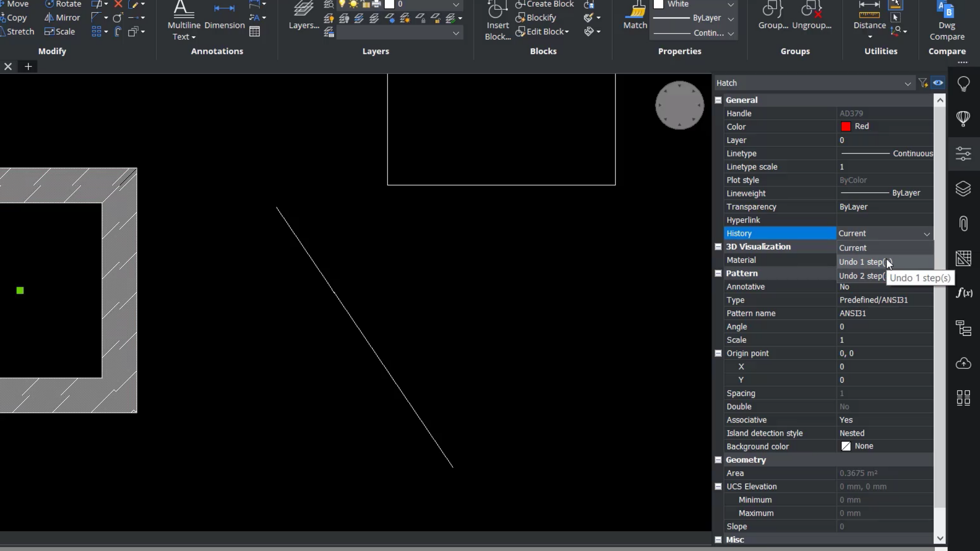
Task: Click the Ungroup button
Action: (813, 15)
